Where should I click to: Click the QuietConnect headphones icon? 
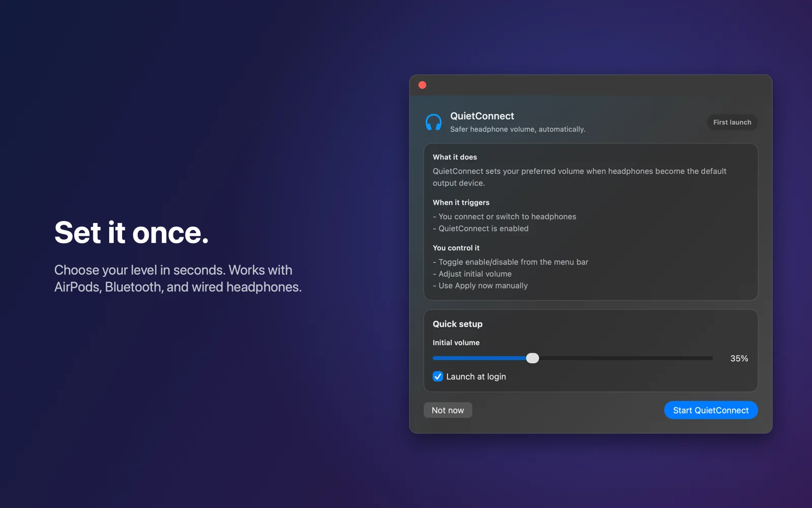433,122
